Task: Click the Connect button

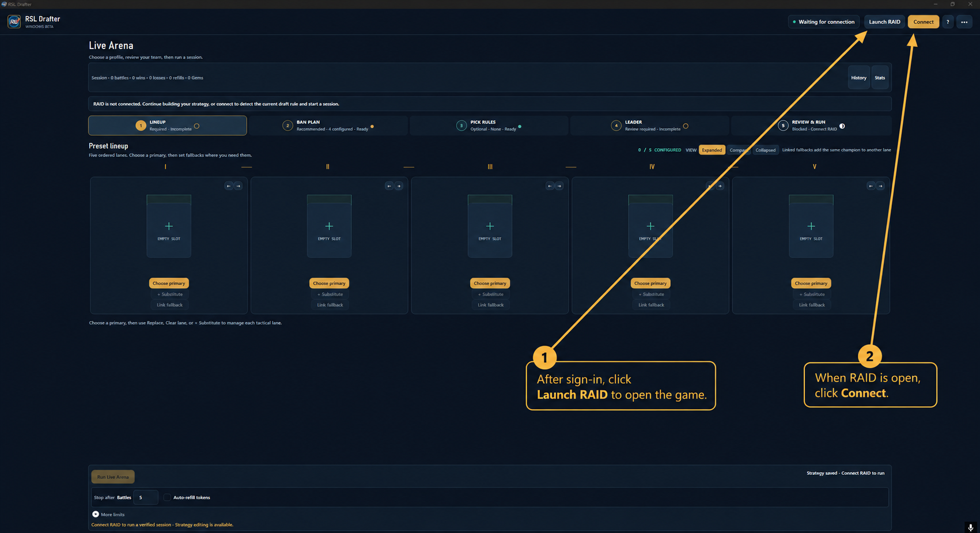Action: [924, 22]
